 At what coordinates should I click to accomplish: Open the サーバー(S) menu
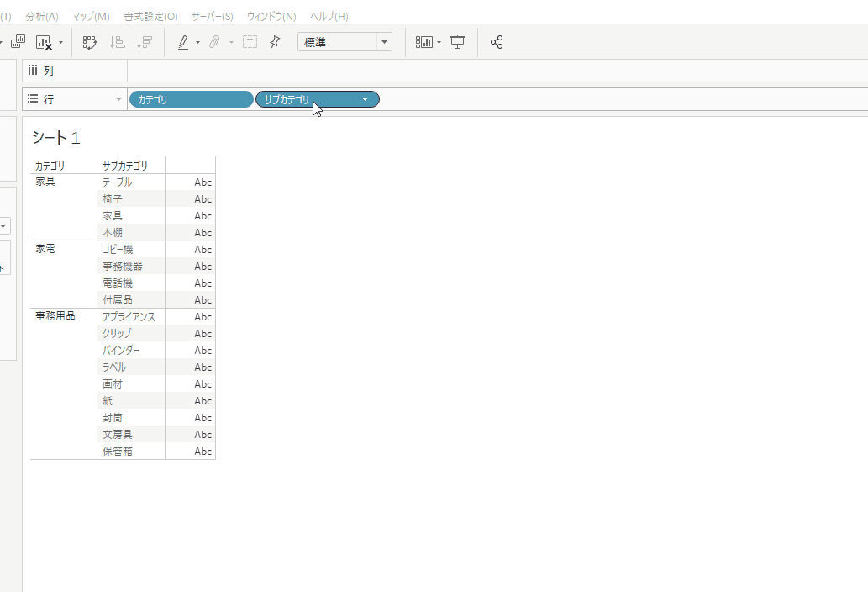pyautogui.click(x=212, y=17)
